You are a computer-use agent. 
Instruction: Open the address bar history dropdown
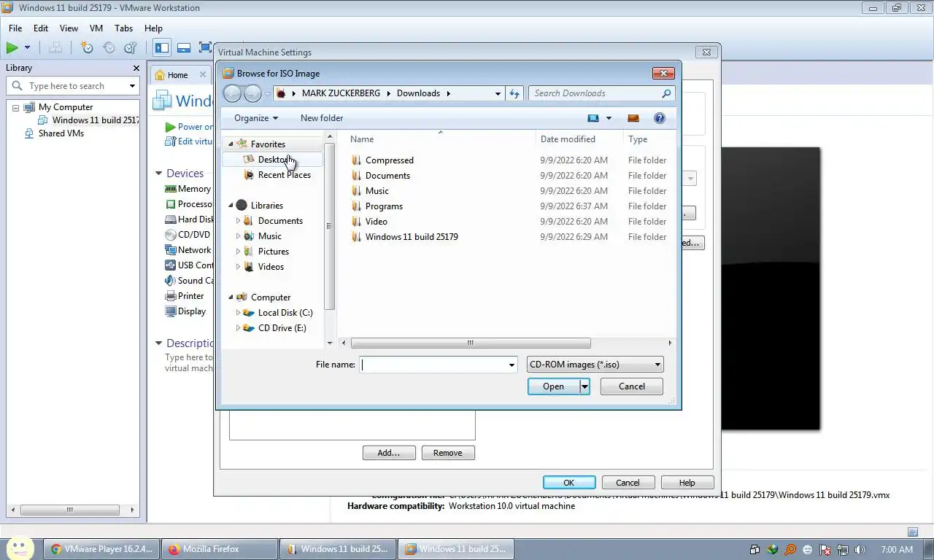pos(498,93)
